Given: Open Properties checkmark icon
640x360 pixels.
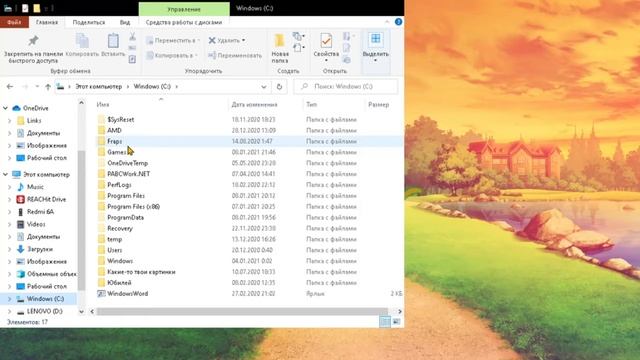Looking at the screenshot, I should point(326,41).
